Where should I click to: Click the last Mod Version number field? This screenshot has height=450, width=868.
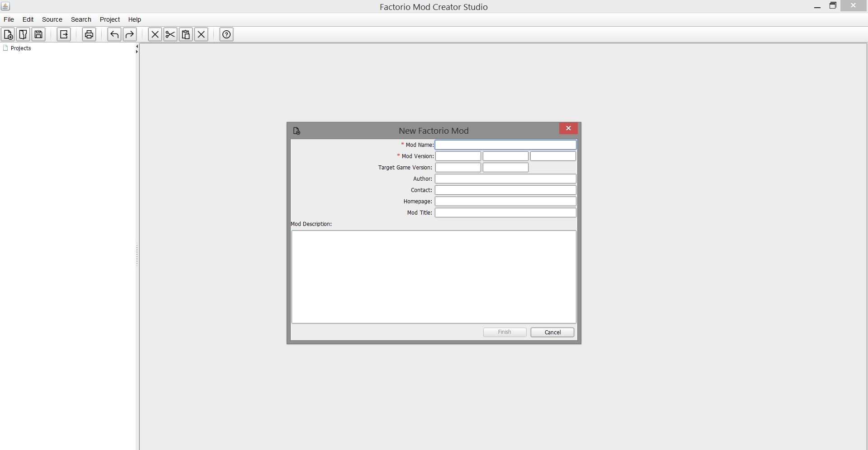point(553,156)
